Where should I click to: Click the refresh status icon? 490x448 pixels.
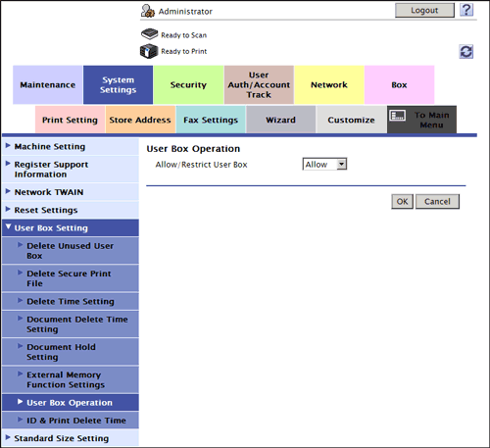tap(466, 51)
